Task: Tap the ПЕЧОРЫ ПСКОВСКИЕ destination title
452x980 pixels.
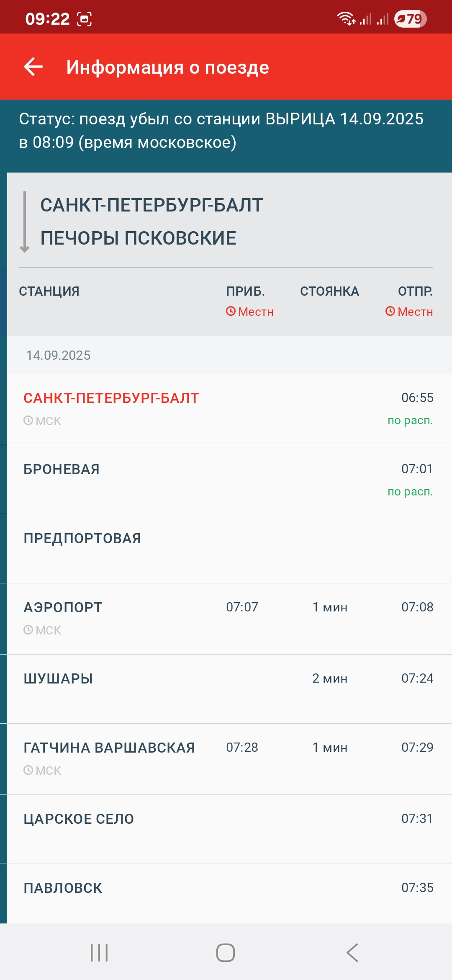Action: pos(138,238)
